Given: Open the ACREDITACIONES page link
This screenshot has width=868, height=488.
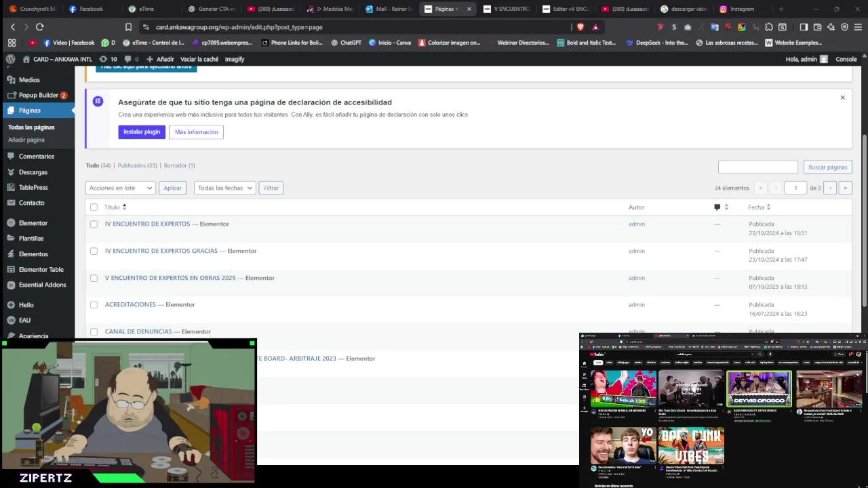Looking at the screenshot, I should [130, 305].
